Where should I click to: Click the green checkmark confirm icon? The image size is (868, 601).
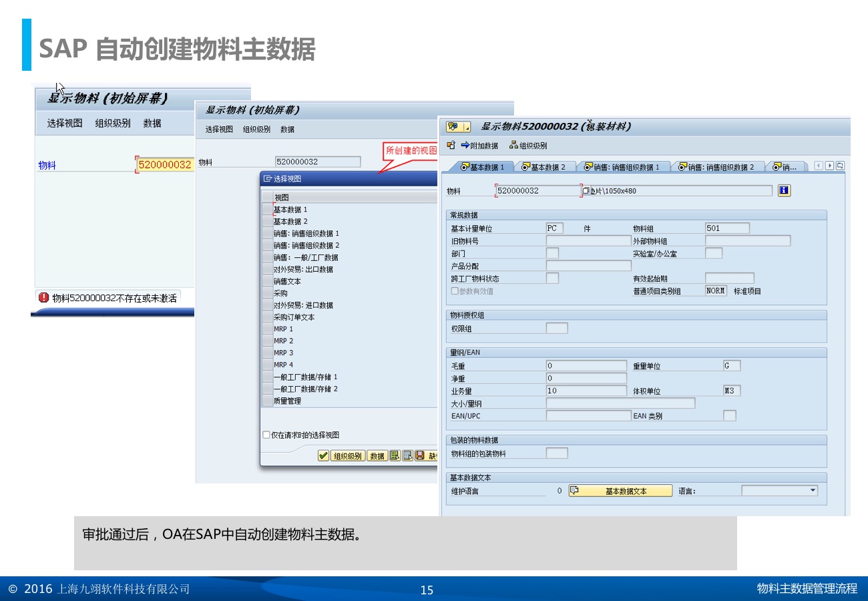point(323,455)
